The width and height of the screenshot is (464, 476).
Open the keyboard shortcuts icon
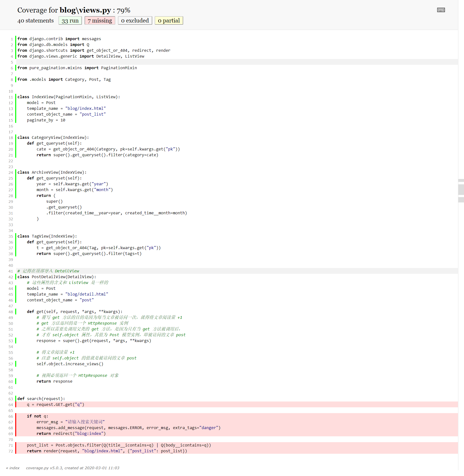[441, 10]
